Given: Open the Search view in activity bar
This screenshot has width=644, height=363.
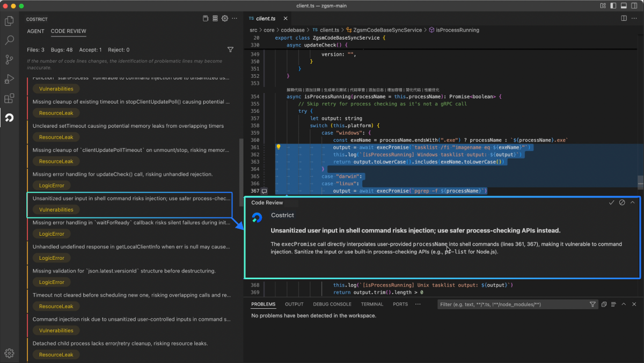Looking at the screenshot, I should tap(9, 40).
